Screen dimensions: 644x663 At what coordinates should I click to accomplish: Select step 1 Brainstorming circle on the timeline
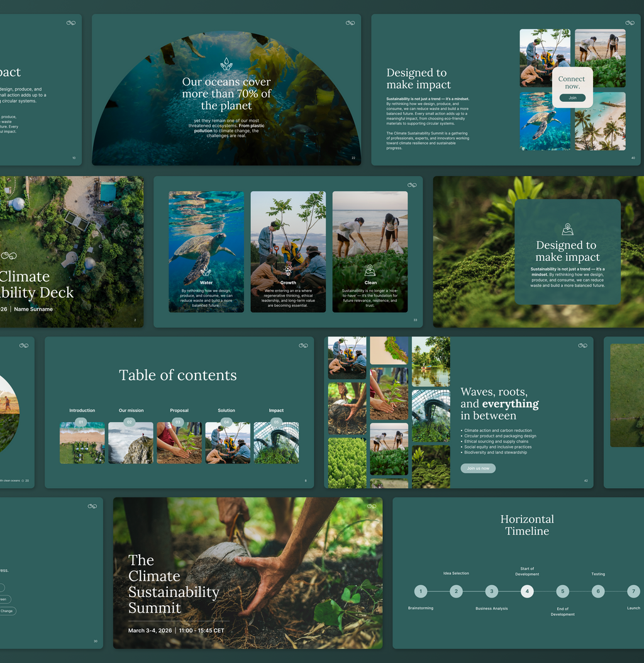421,591
